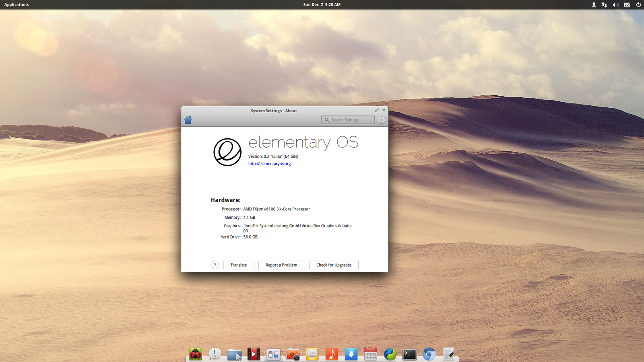Launch the Terminal from the dock
644x362 pixels.
409,354
